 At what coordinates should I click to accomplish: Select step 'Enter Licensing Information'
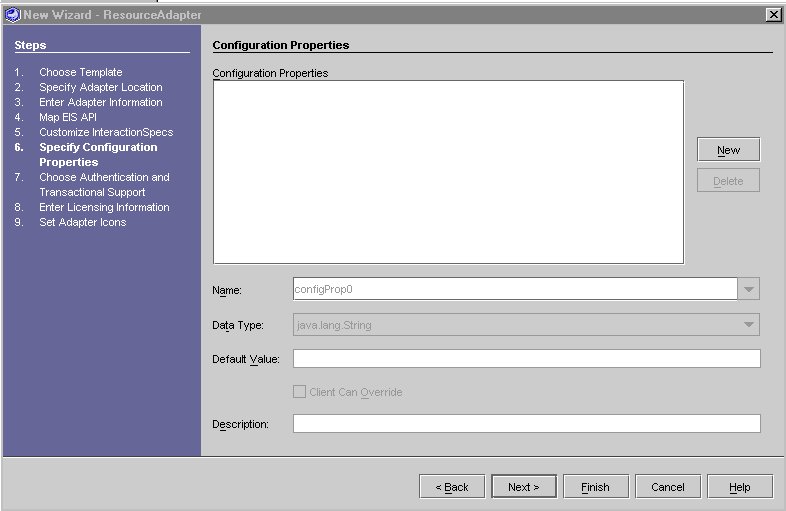click(104, 207)
